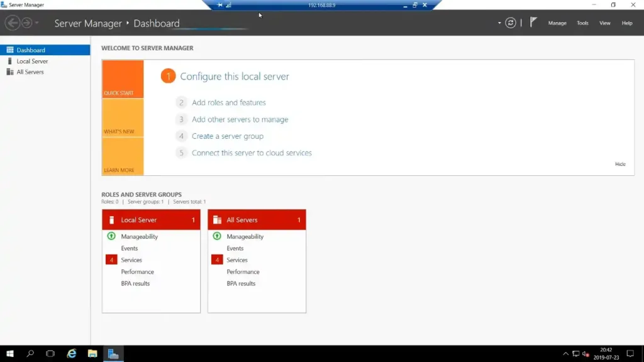644x362 pixels.
Task: Open File Explorer from taskbar
Action: tap(92, 353)
